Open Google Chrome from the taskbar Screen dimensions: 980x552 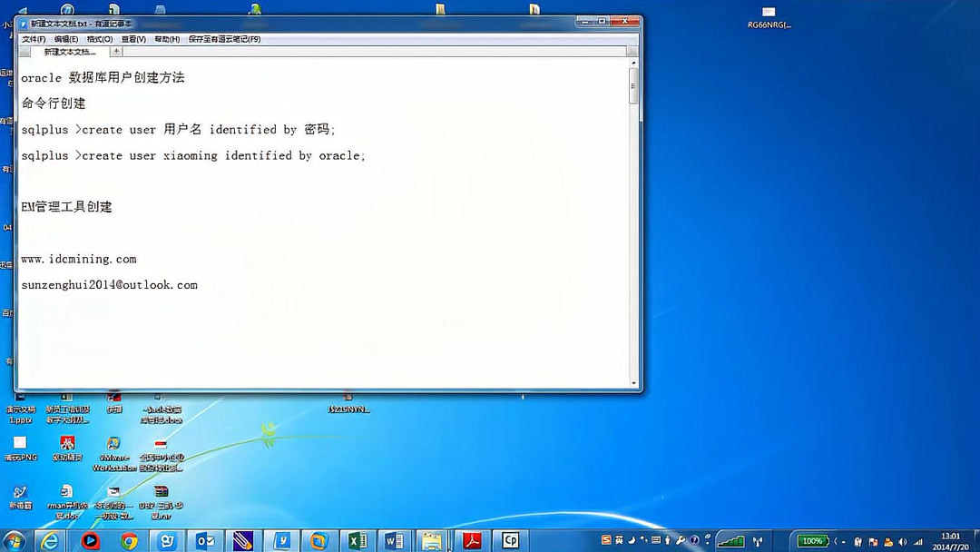[129, 541]
